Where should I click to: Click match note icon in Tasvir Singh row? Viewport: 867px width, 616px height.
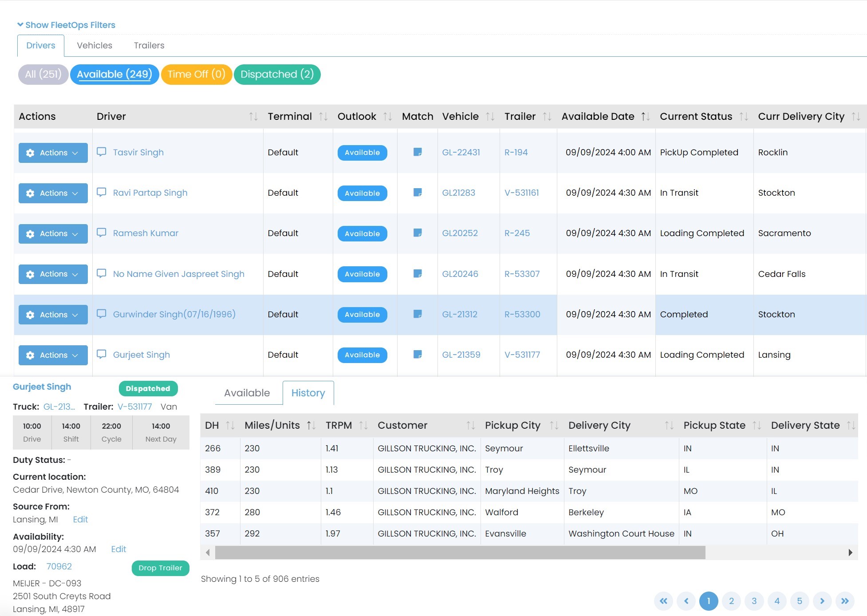(x=418, y=152)
